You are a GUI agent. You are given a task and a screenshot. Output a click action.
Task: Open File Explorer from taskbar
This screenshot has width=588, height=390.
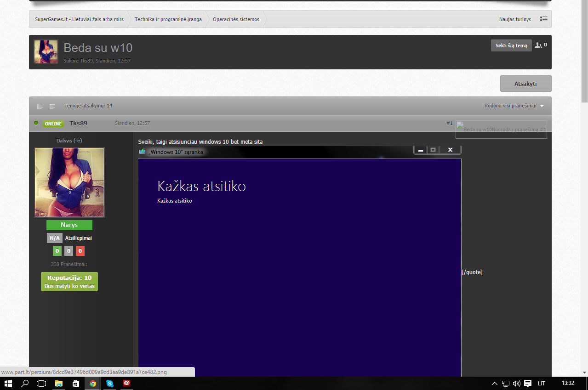tap(59, 383)
